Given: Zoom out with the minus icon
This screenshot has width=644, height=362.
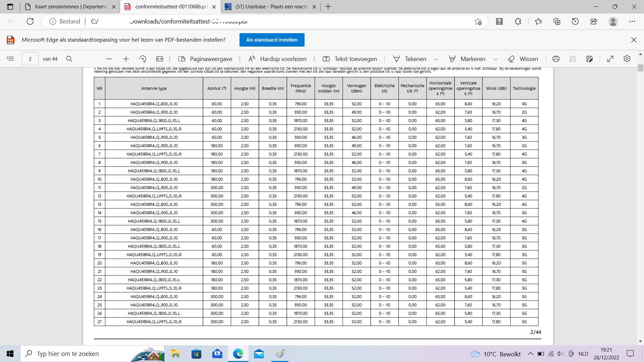Looking at the screenshot, I should point(109,59).
